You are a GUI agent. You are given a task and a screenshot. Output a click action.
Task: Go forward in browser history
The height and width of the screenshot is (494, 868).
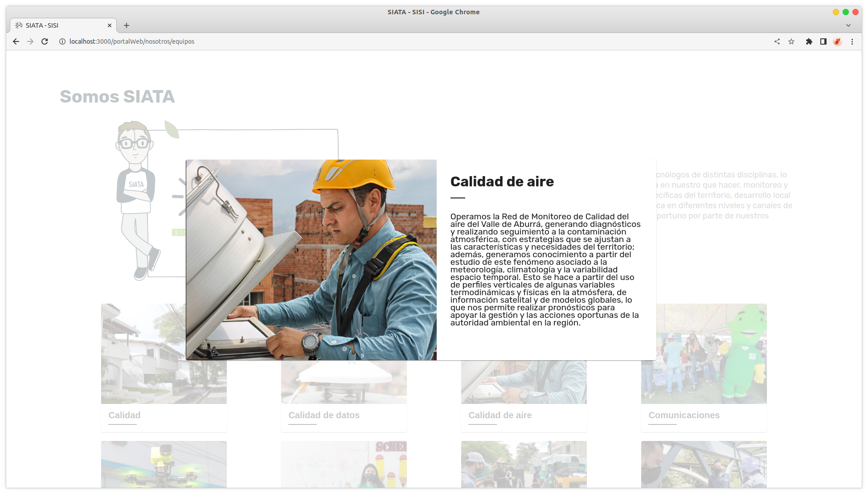(x=30, y=41)
